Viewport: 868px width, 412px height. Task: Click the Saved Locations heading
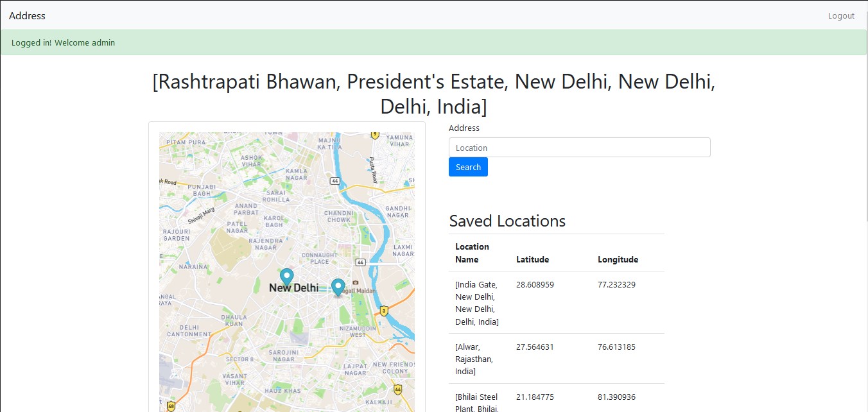click(x=507, y=221)
